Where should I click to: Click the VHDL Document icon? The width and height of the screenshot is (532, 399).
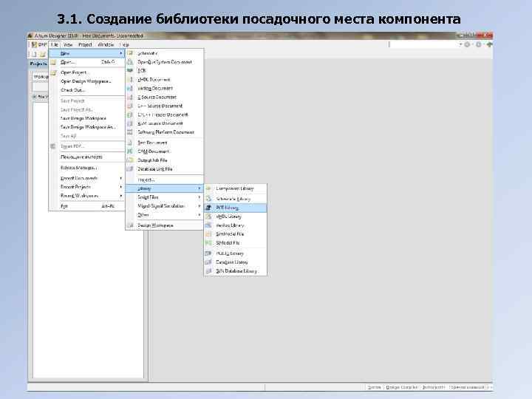click(130, 79)
